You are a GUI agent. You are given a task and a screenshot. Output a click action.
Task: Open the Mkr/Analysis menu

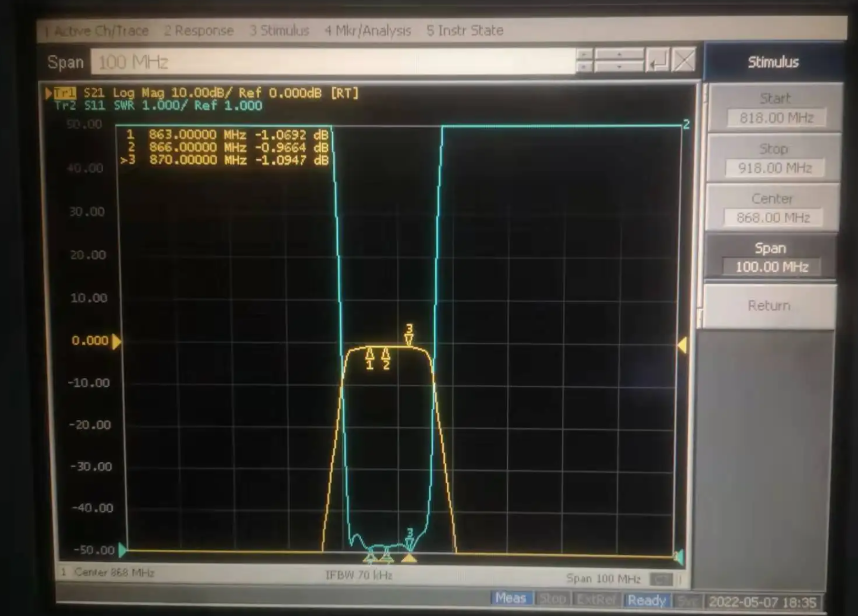[367, 30]
